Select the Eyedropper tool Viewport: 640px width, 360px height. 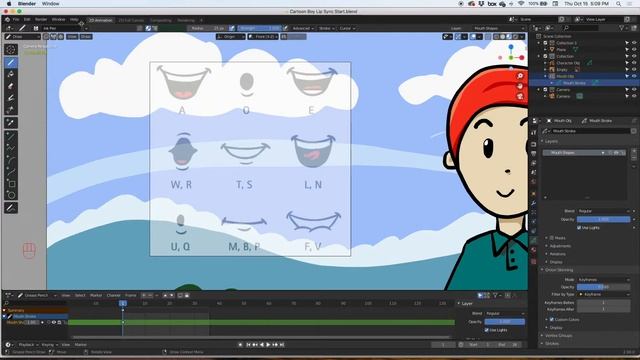click(11, 122)
